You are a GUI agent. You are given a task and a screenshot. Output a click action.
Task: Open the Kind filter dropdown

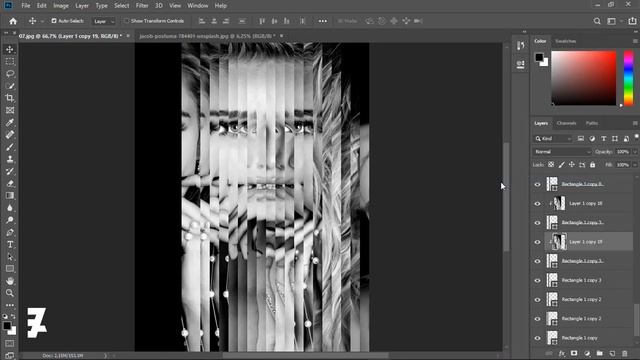(x=553, y=139)
